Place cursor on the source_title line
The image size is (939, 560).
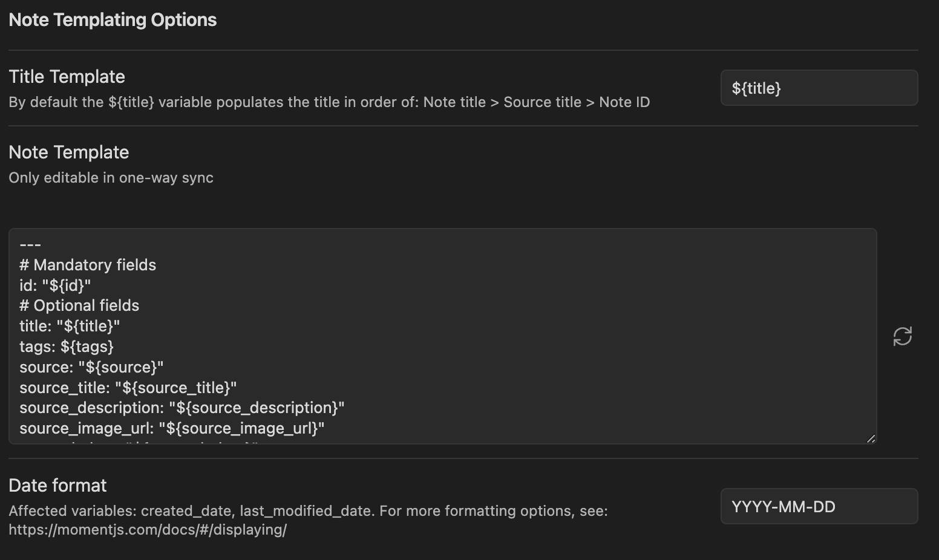pyautogui.click(x=128, y=388)
